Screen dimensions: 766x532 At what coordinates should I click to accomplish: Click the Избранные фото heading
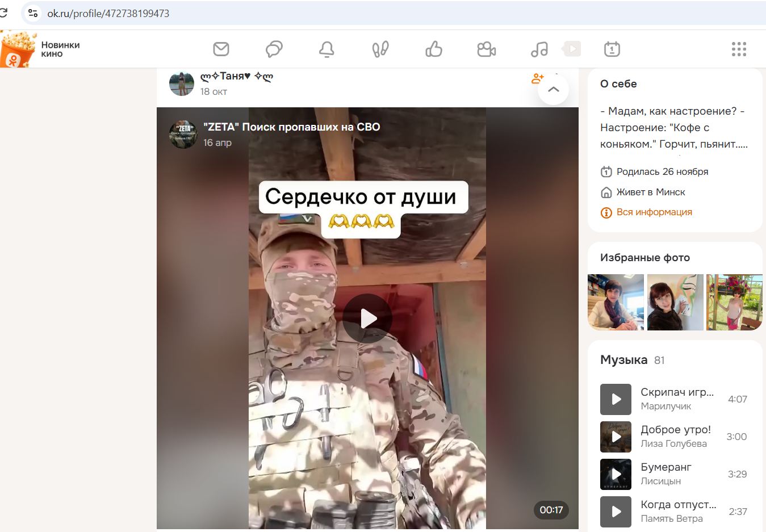pyautogui.click(x=645, y=257)
